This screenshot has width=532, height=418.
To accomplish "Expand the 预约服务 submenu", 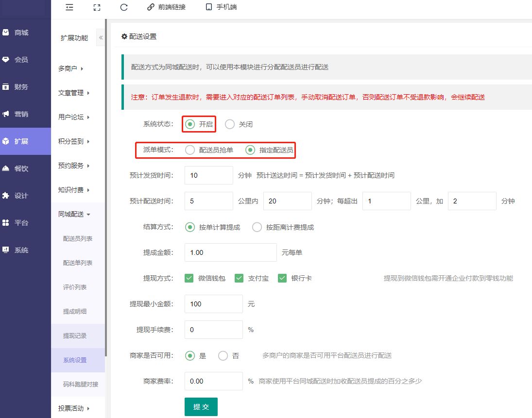I will coord(74,166).
